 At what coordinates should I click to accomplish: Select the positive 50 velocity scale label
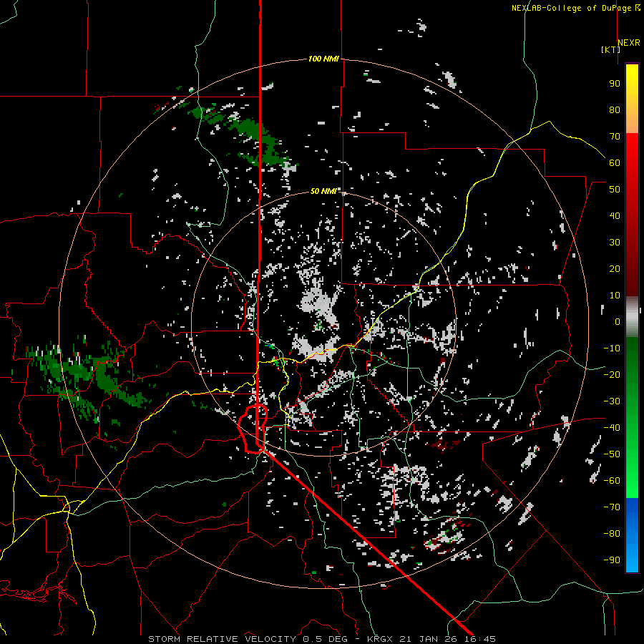pyautogui.click(x=615, y=190)
